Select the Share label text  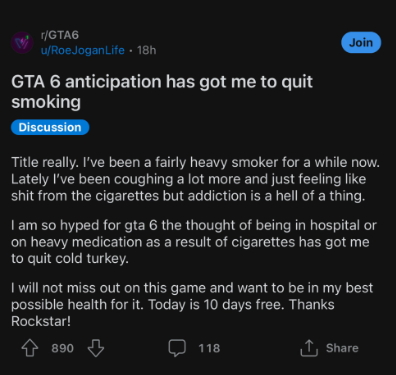(342, 348)
